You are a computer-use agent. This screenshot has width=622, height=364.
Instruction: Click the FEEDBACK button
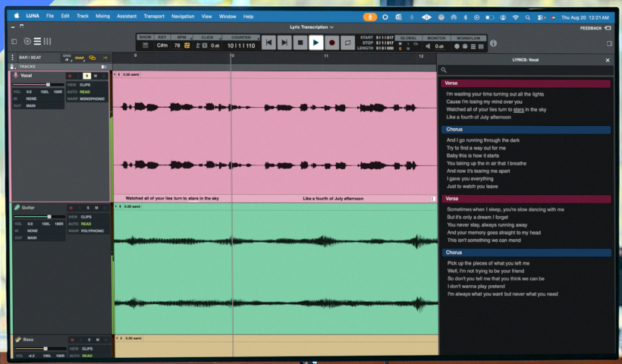click(x=595, y=28)
